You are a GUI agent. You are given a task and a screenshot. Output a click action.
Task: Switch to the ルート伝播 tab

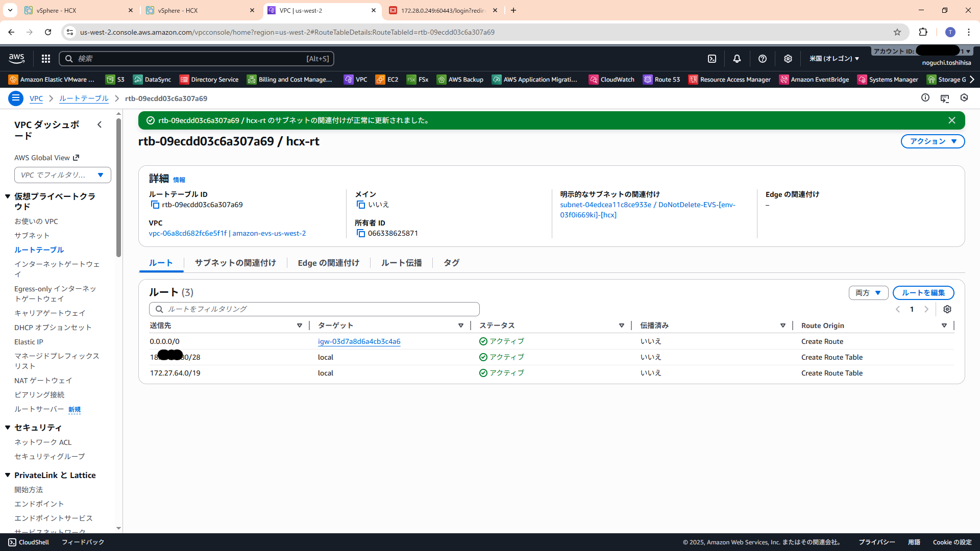coord(401,263)
